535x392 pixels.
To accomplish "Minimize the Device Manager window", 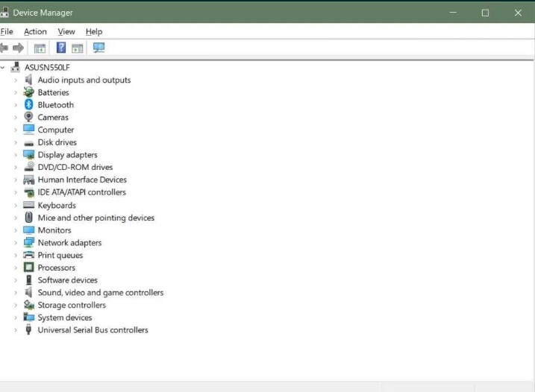I will [x=453, y=13].
